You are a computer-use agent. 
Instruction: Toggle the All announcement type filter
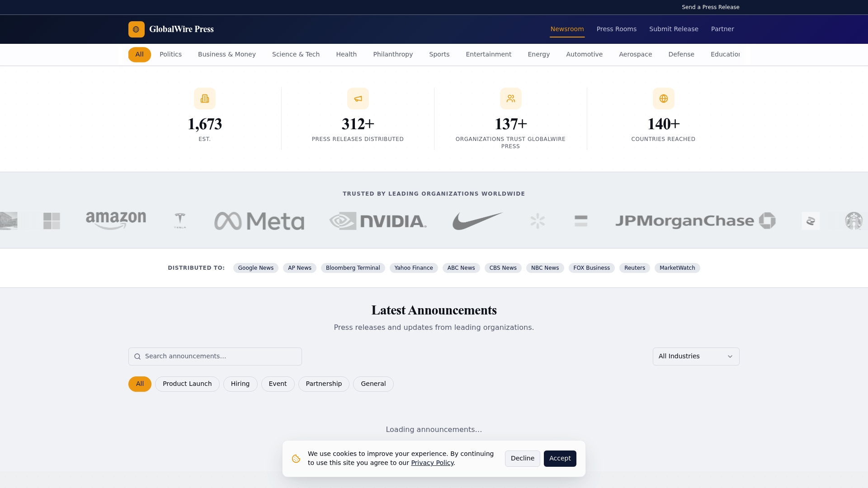pos(140,384)
